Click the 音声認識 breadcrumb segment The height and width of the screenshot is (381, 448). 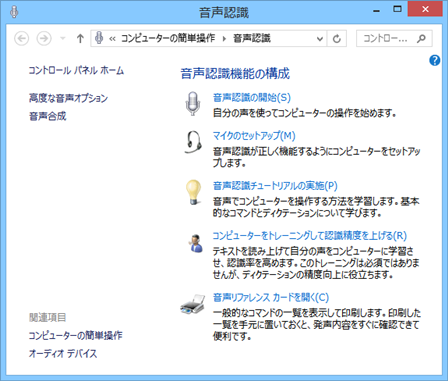point(252,39)
